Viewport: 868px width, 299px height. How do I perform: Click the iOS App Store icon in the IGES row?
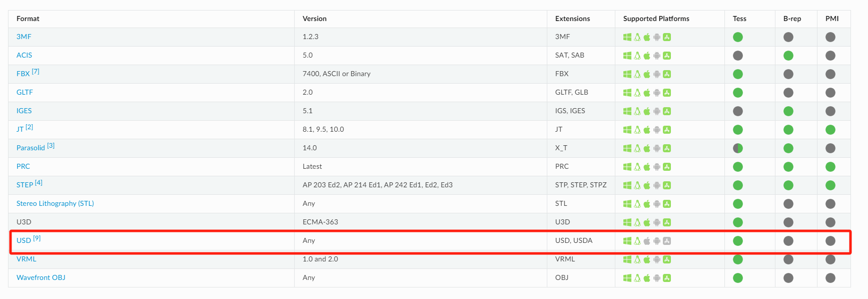click(x=667, y=111)
